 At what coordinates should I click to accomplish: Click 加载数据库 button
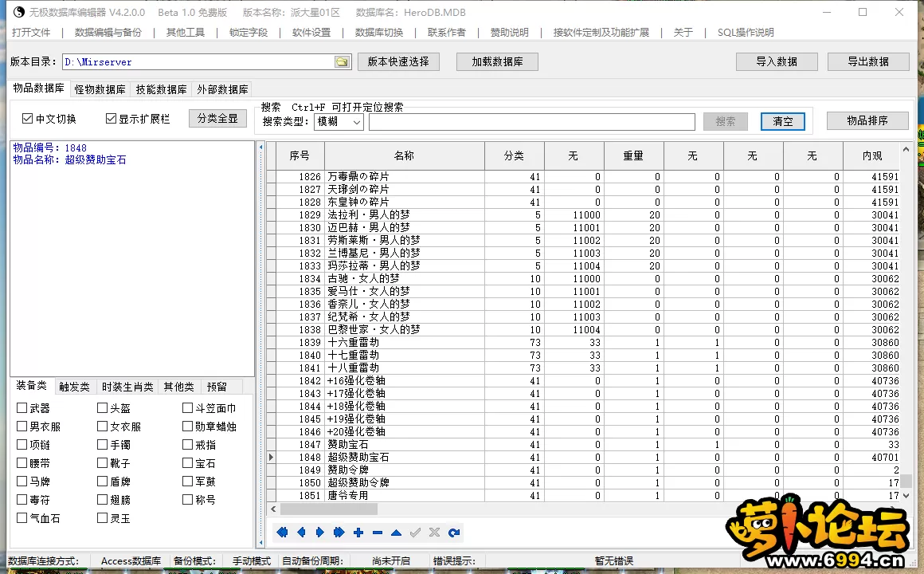(x=497, y=61)
